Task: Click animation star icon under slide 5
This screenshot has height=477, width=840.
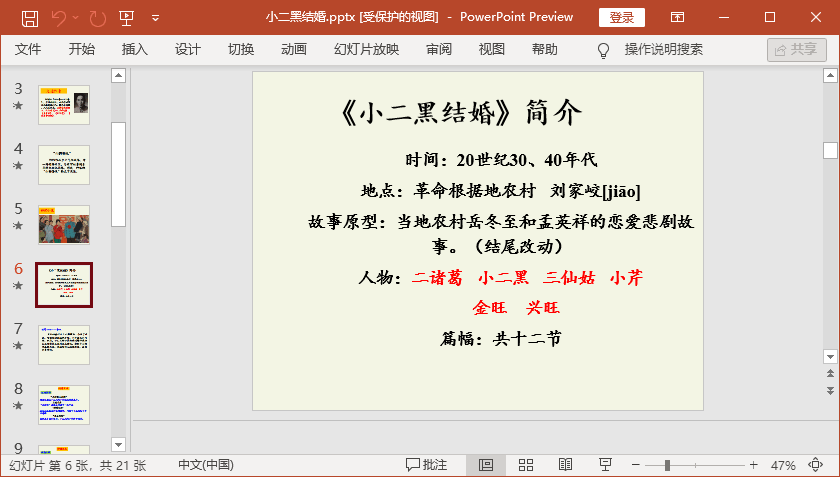Action: pyautogui.click(x=18, y=226)
